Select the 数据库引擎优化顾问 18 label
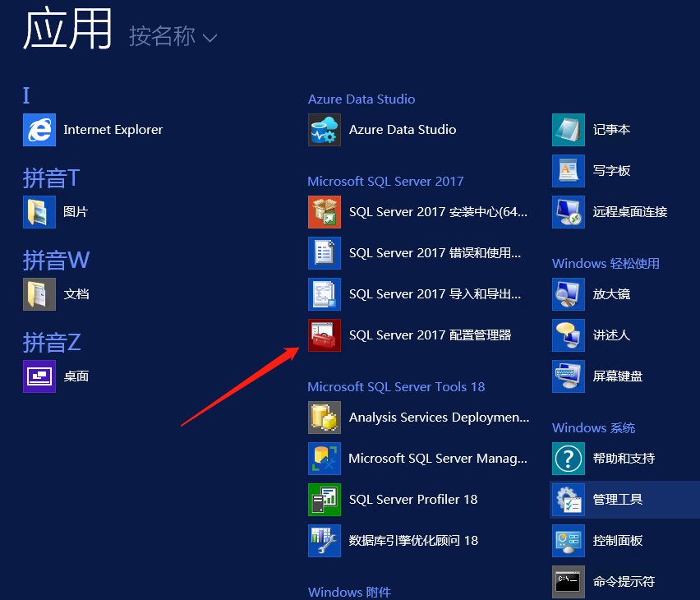 click(x=413, y=541)
